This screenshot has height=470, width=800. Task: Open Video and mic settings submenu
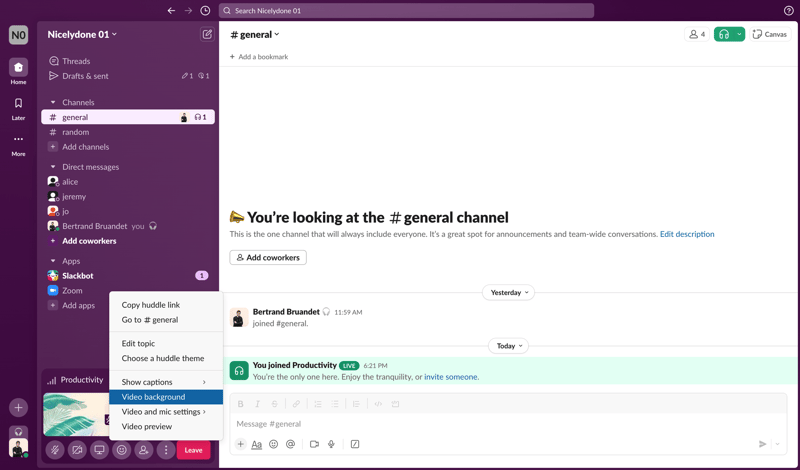click(166, 411)
